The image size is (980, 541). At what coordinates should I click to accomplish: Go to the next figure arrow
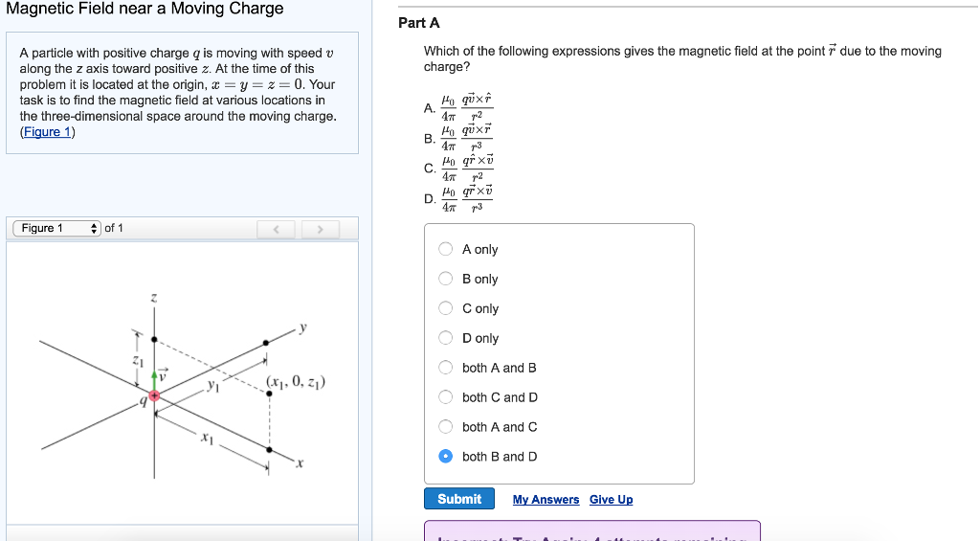(321, 229)
